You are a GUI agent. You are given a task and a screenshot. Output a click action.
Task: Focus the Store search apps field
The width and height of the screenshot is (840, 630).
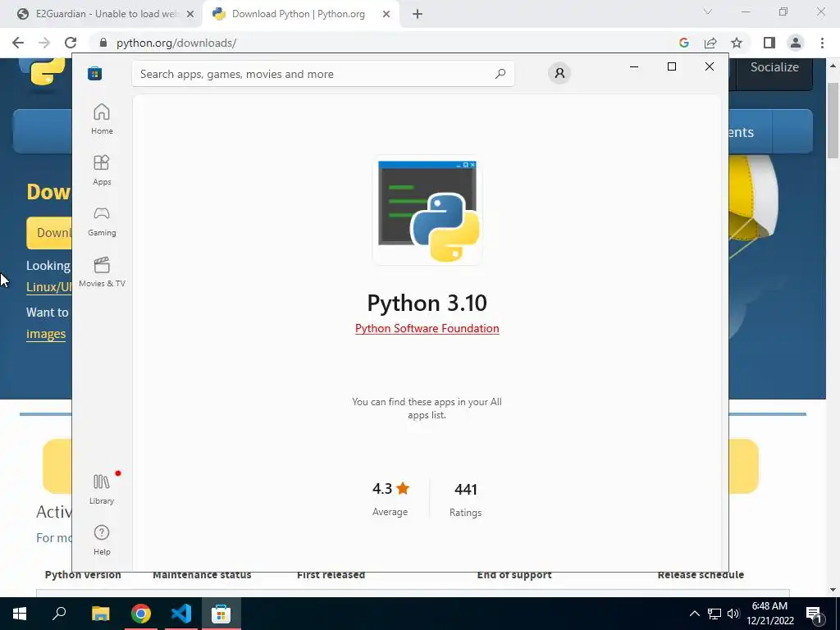coord(323,74)
